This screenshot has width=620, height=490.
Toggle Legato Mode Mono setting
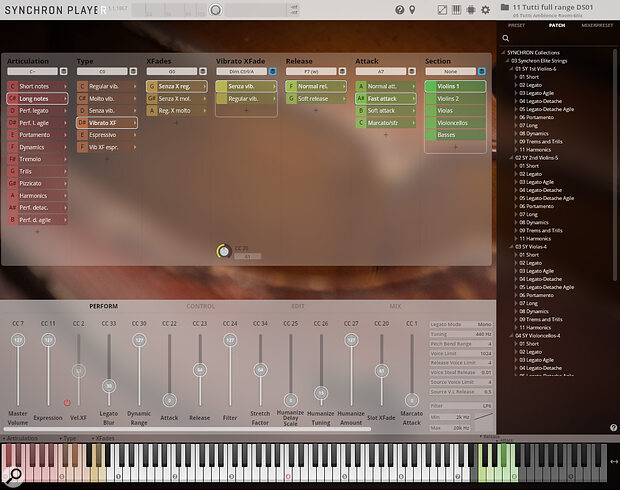(461, 324)
